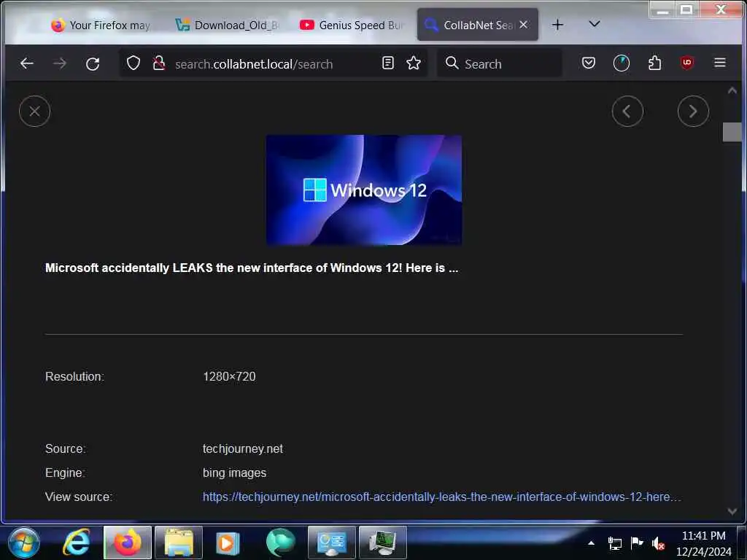Select the CollabNet Search tab

pos(478,25)
